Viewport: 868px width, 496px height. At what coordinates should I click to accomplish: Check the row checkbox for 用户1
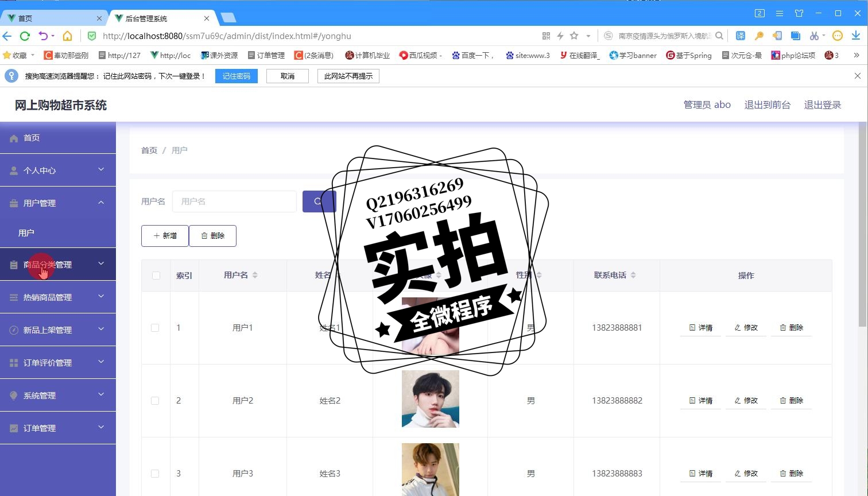tap(155, 328)
